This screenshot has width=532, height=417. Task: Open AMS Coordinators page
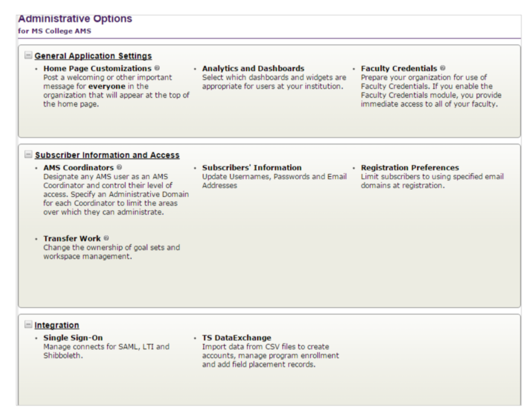(x=78, y=168)
